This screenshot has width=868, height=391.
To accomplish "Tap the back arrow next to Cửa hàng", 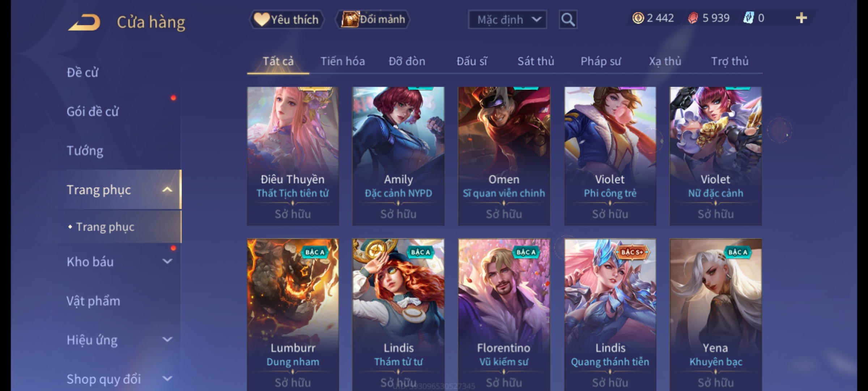I will pos(84,22).
